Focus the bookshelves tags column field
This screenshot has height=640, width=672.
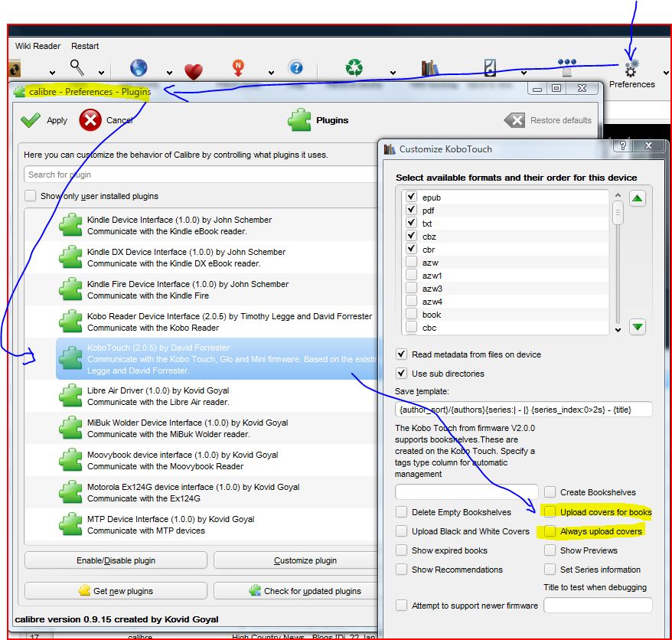466,491
